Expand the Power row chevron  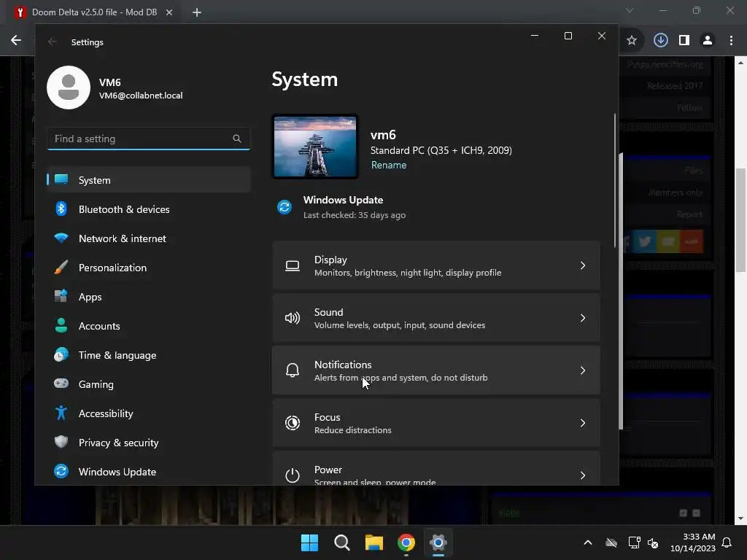[x=583, y=475]
